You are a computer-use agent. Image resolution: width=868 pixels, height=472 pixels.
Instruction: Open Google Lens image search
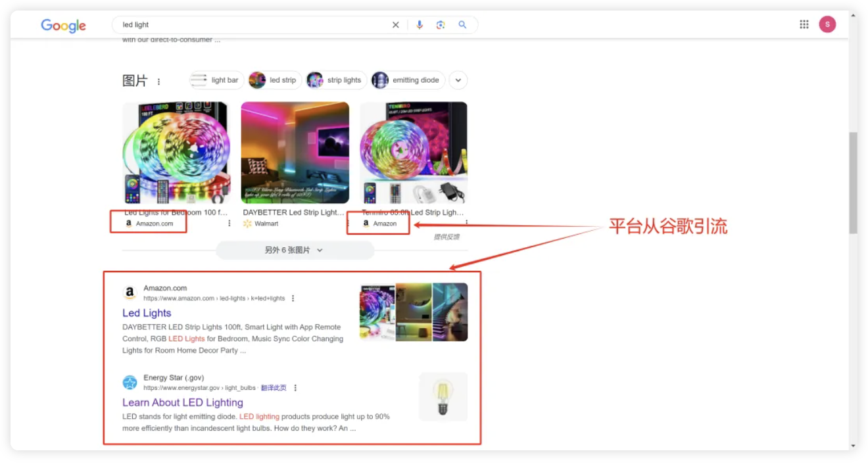441,25
